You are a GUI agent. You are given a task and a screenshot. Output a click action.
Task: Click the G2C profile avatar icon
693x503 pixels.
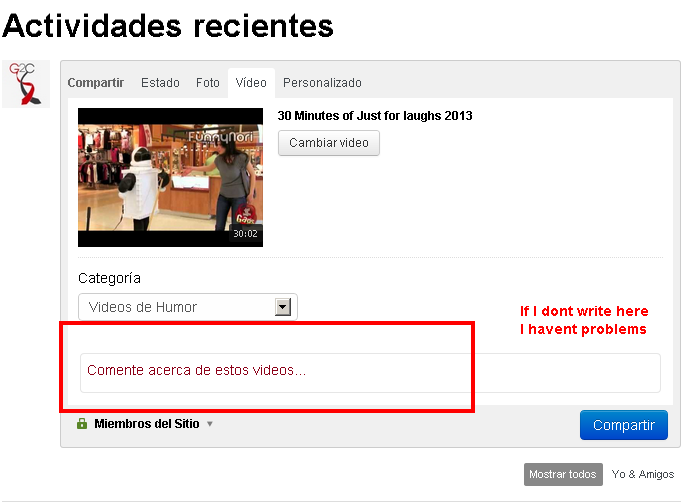(x=26, y=84)
